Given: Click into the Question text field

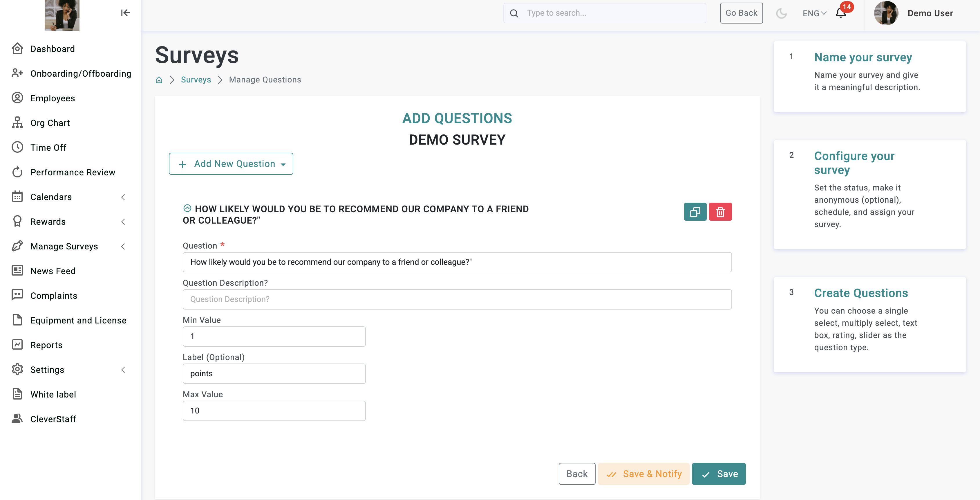Looking at the screenshot, I should (x=457, y=262).
